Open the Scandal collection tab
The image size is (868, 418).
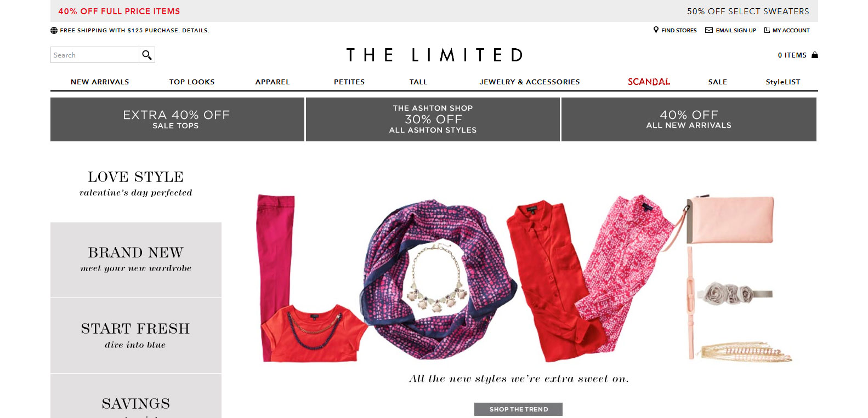649,82
